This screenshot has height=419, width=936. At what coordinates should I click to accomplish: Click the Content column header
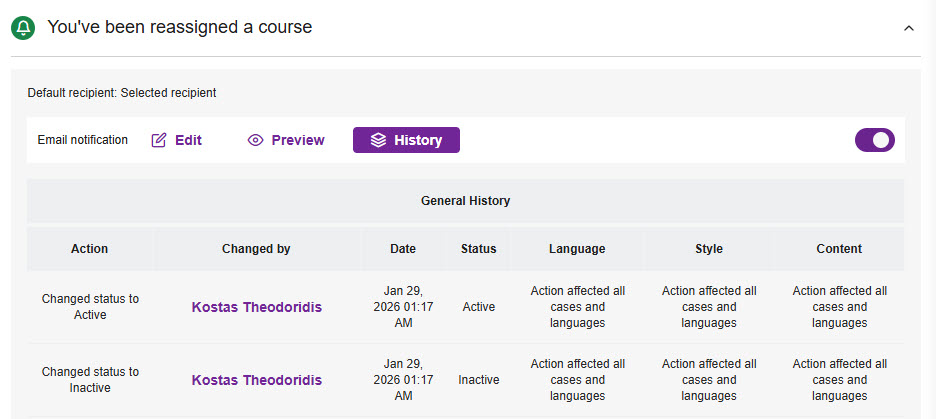(838, 249)
